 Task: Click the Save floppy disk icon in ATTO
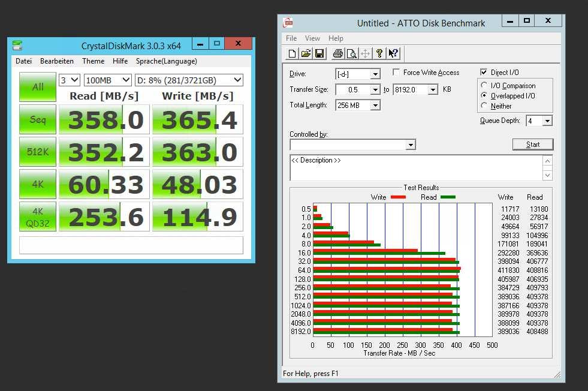[x=319, y=53]
